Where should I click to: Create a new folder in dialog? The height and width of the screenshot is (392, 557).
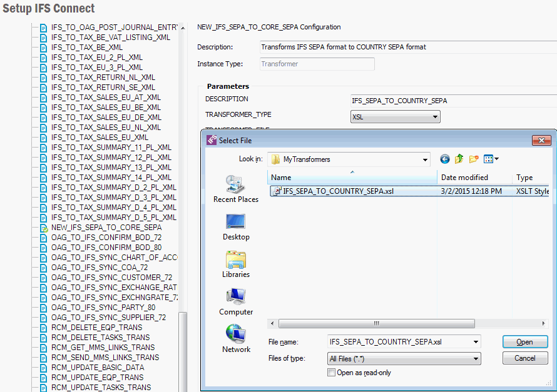coord(474,159)
